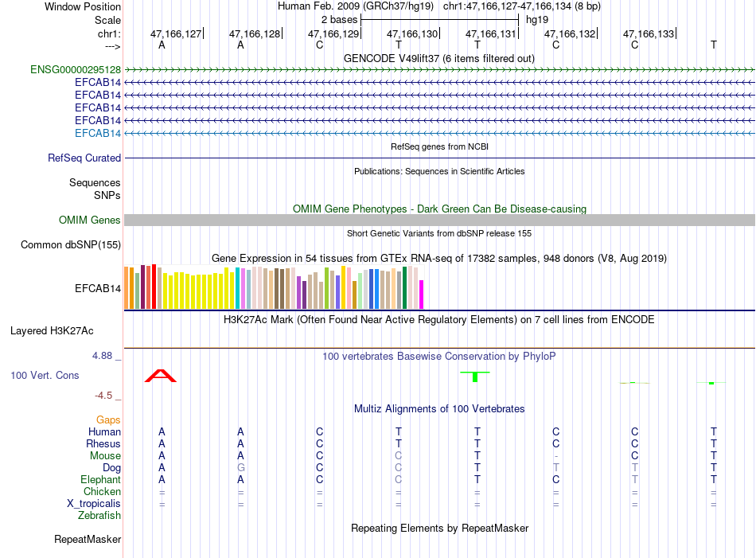Click the Human species row label
756x558 pixels.
coord(104,431)
